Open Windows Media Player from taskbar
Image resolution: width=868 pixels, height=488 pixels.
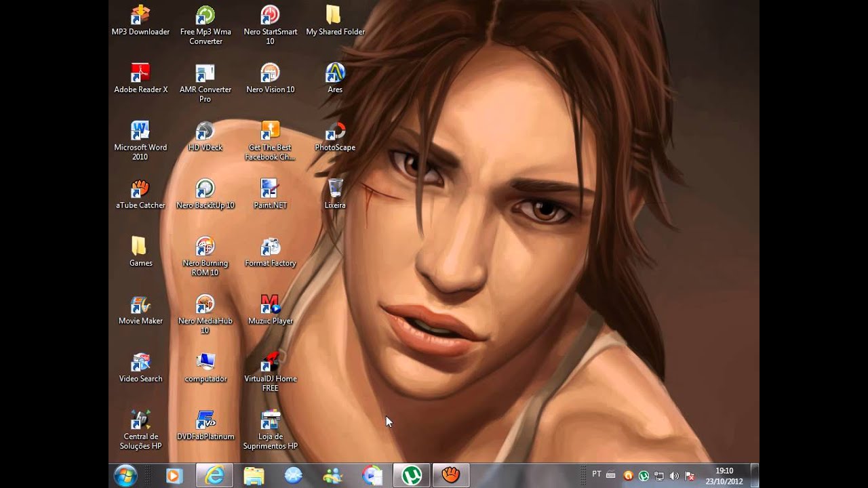[x=174, y=476]
